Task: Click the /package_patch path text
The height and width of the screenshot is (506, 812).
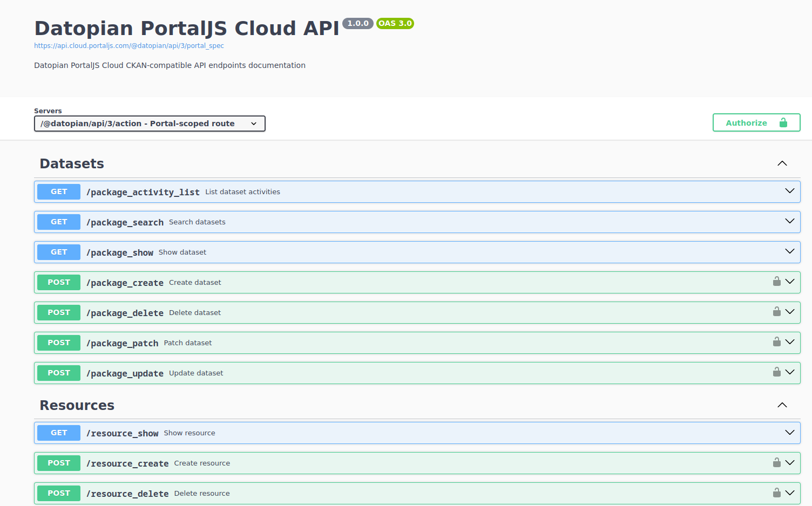Action: (123, 343)
